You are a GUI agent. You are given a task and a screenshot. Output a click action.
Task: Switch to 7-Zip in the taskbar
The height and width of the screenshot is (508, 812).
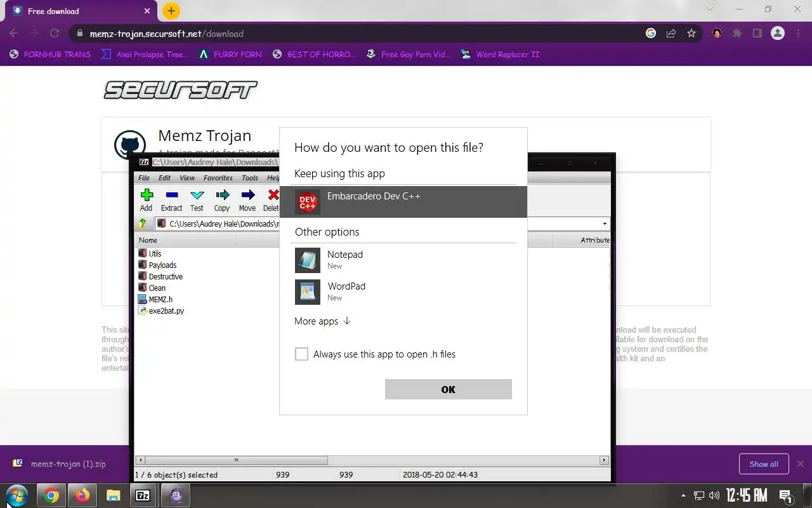click(x=143, y=496)
